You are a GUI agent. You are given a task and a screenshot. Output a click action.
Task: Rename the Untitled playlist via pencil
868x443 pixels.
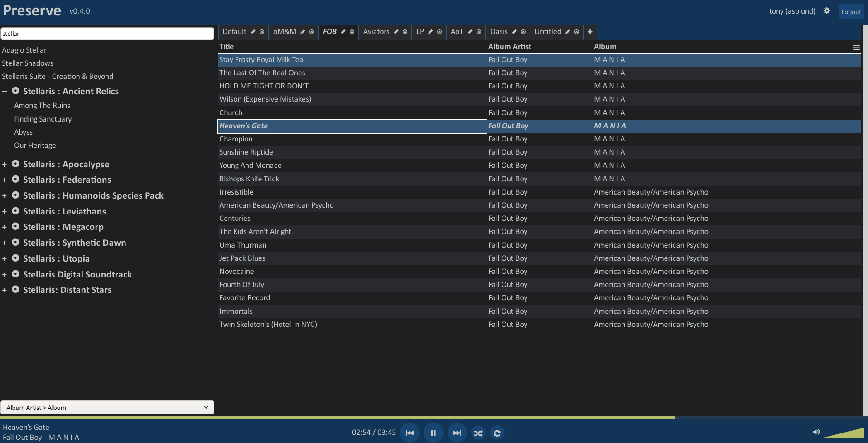(568, 32)
